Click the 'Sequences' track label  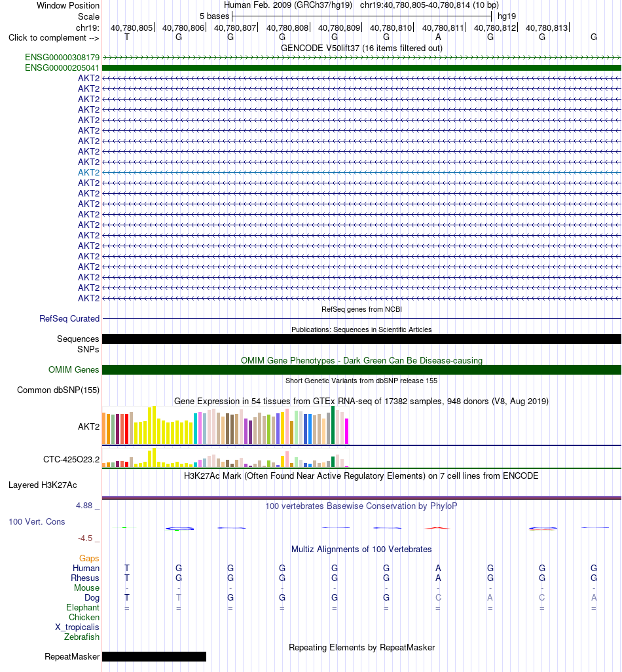(x=78, y=339)
